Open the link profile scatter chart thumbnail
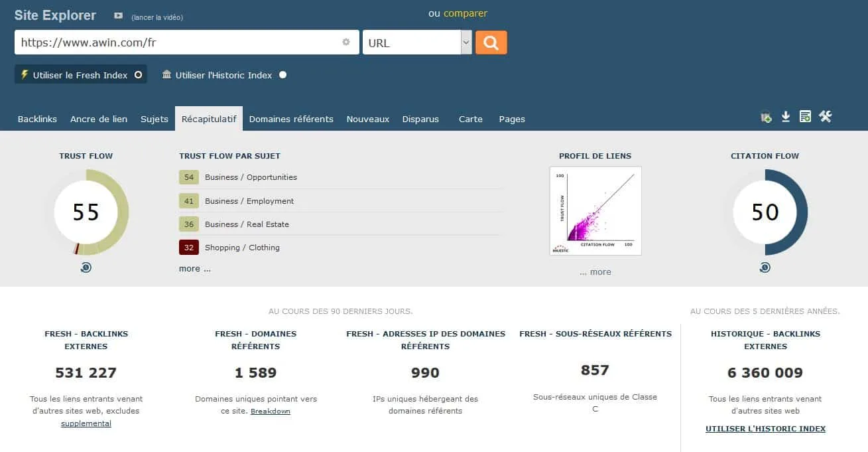 click(x=595, y=211)
